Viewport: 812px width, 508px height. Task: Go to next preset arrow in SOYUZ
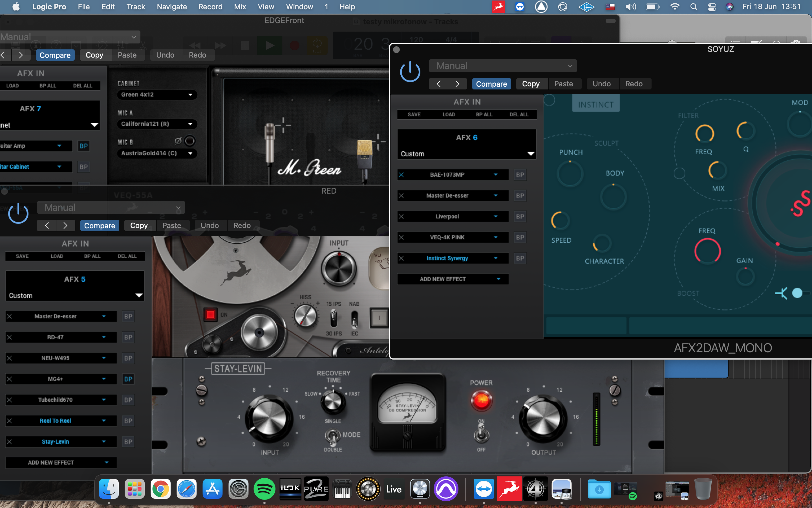[x=457, y=84]
